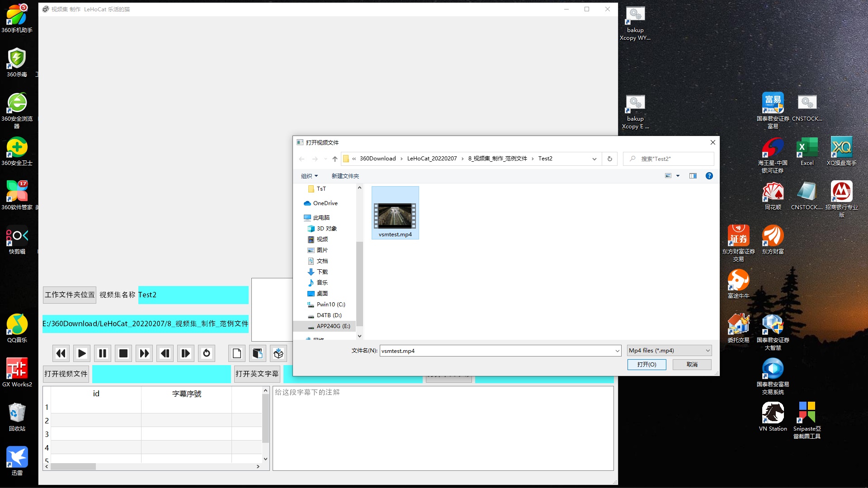Select D4TB (D:) drive in tree

point(329,315)
